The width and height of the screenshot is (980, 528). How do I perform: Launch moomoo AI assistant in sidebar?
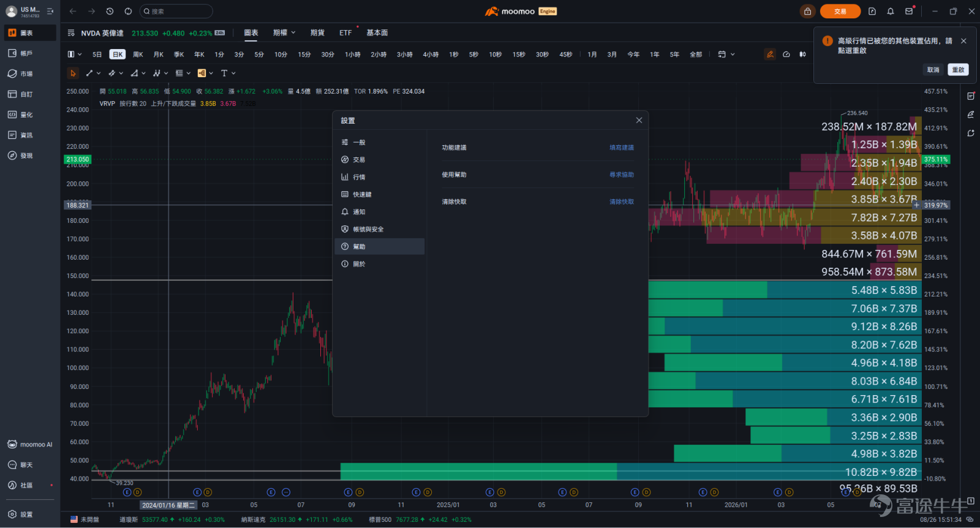[x=30, y=444]
